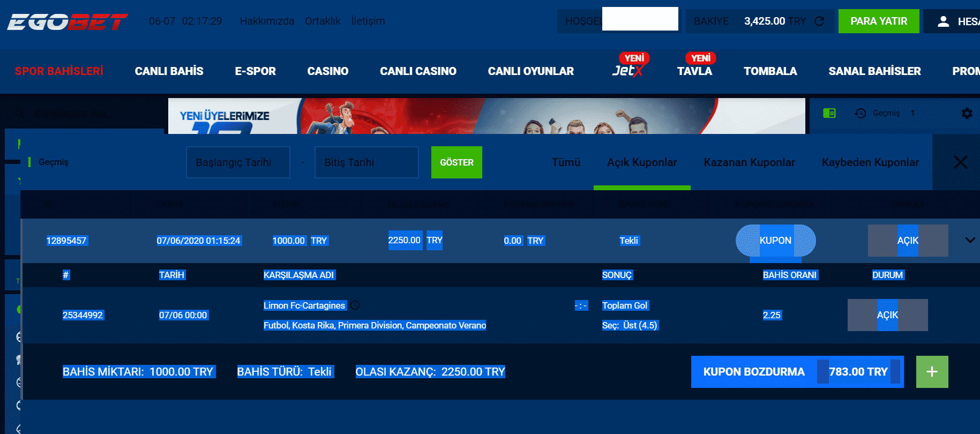Open the CASINO section
980x434 pixels.
pyautogui.click(x=327, y=71)
